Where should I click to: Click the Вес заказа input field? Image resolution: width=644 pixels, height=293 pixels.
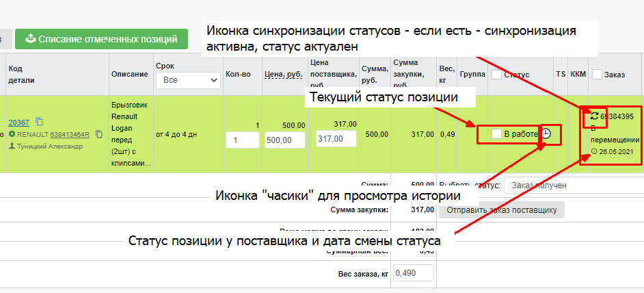click(412, 273)
